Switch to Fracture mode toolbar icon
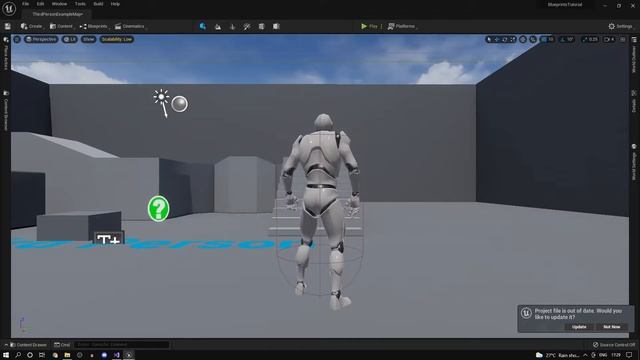The width and height of the screenshot is (640, 360). point(276,27)
